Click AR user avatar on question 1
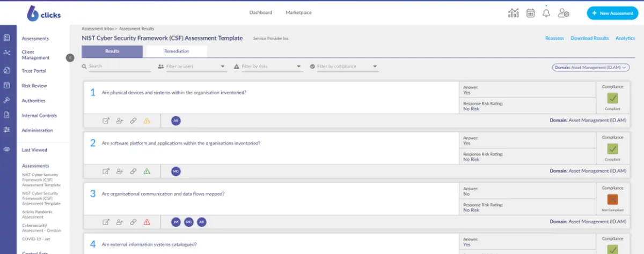Viewport: 644px width, 254px height. [x=176, y=121]
